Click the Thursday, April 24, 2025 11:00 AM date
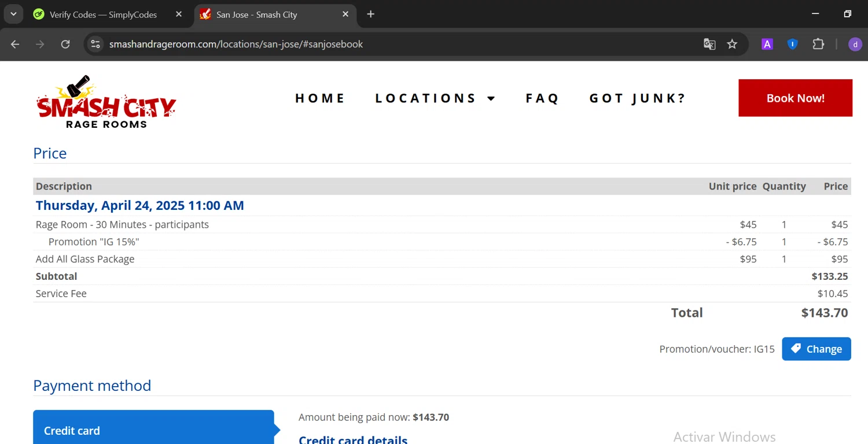868x444 pixels. point(139,205)
